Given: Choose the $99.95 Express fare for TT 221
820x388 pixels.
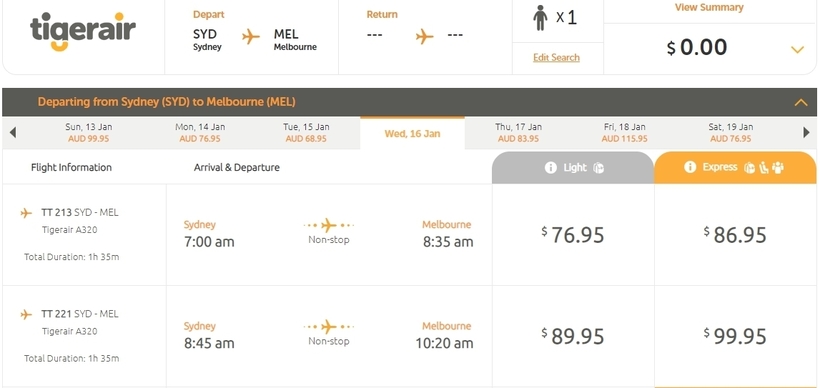Looking at the screenshot, I should [x=735, y=336].
